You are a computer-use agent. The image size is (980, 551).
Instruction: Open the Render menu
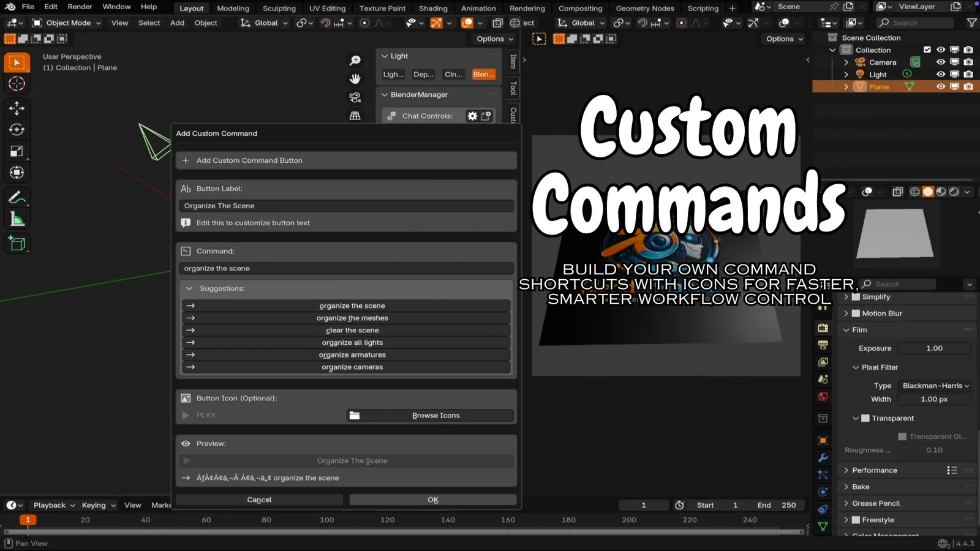coord(80,7)
